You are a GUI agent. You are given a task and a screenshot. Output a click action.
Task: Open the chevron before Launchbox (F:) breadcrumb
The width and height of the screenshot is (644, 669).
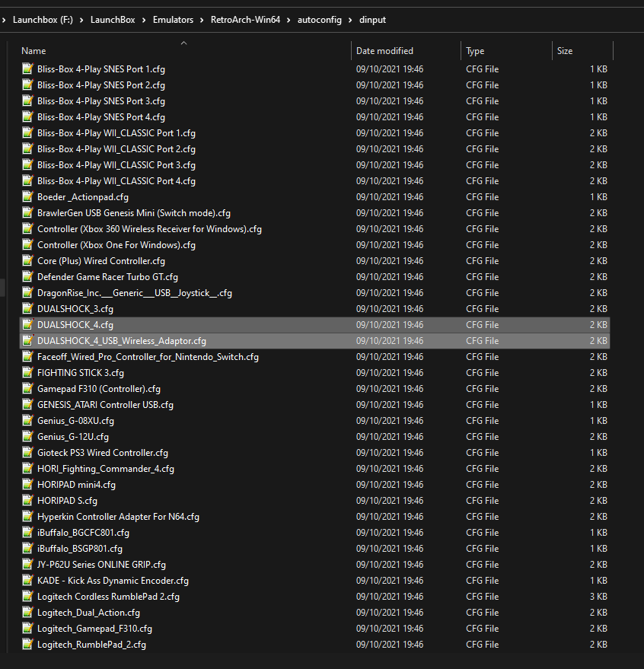pos(4,20)
